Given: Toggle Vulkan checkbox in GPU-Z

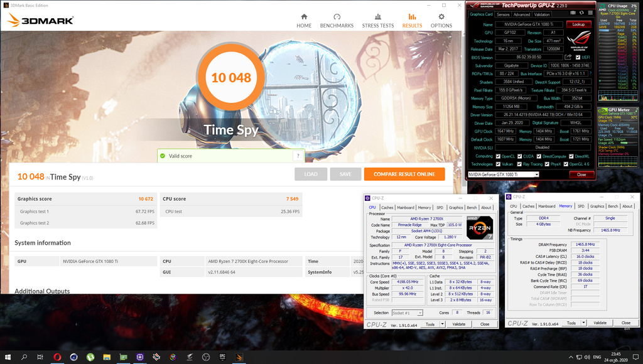Looking at the screenshot, I should [x=498, y=164].
